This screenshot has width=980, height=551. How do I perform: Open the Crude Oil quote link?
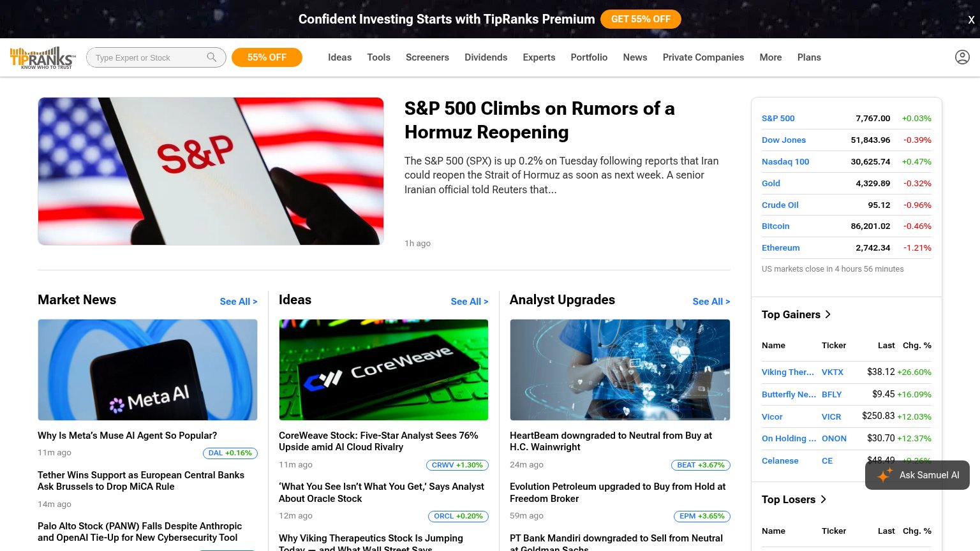pos(780,205)
